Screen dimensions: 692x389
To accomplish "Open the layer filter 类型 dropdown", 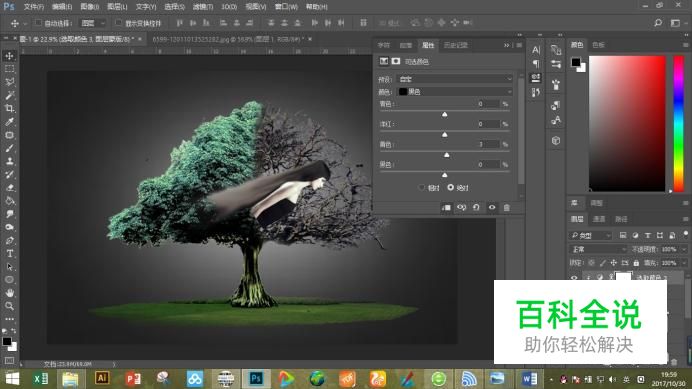I will (x=590, y=236).
